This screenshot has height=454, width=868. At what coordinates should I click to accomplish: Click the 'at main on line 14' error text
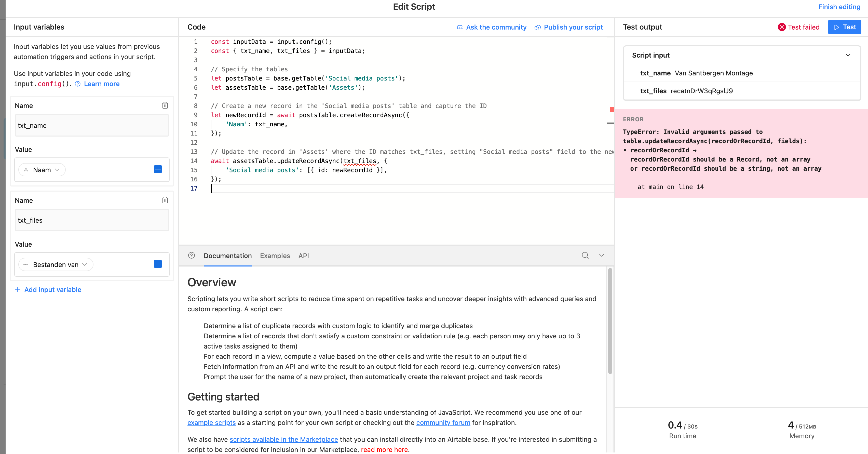pyautogui.click(x=670, y=187)
